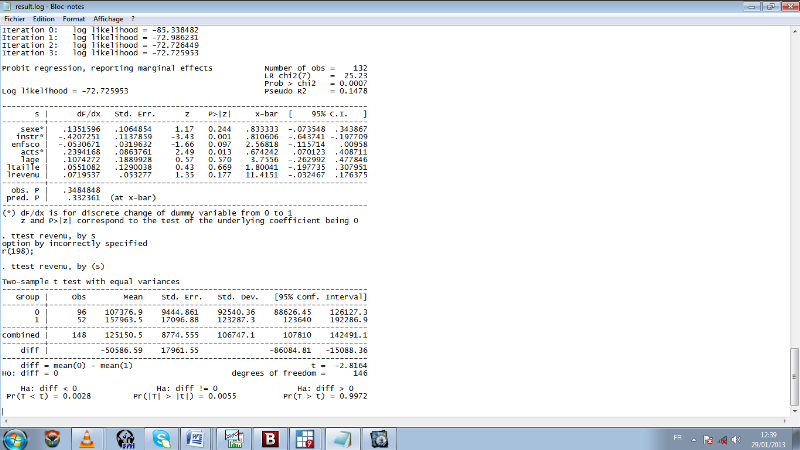This screenshot has width=800, height=450.
Task: Open the headphones music player taskbar icon
Action: click(125, 439)
